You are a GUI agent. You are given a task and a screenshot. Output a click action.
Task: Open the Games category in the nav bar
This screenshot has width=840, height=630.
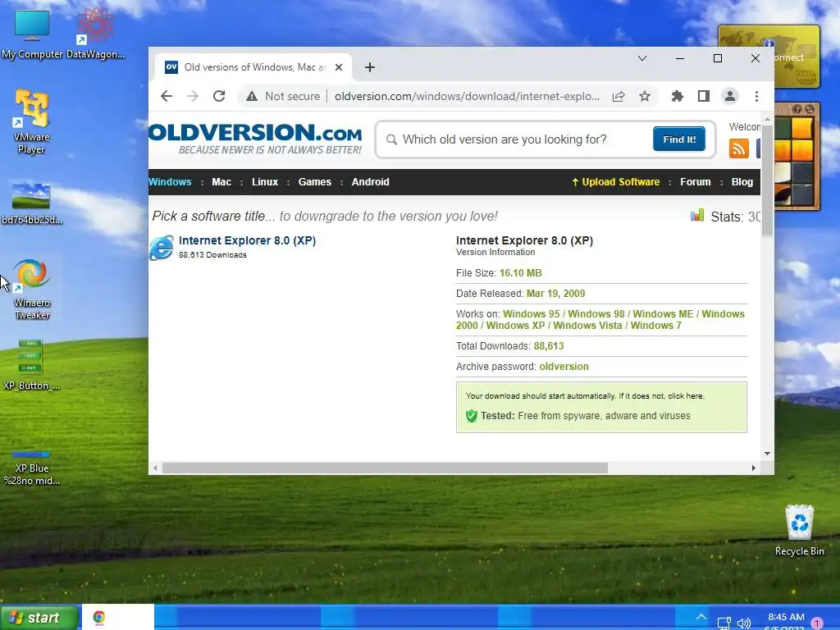pos(314,182)
